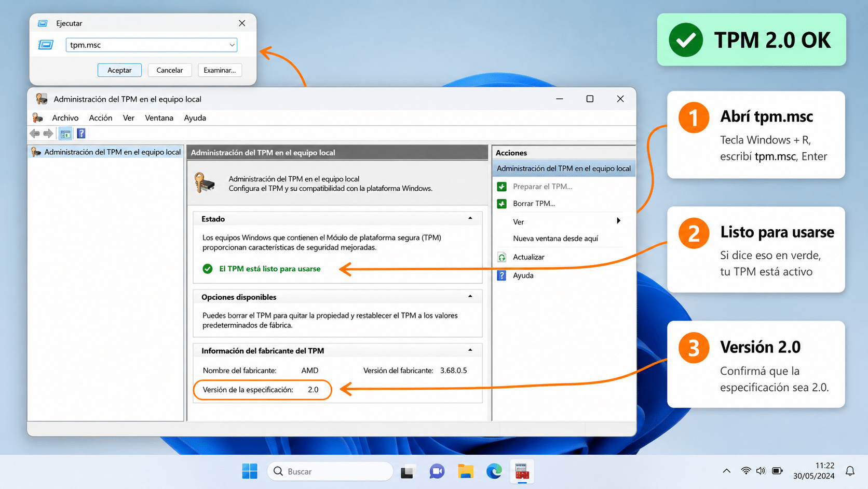Click the Borrar TPM action icon
This screenshot has height=489, width=868.
(x=502, y=204)
